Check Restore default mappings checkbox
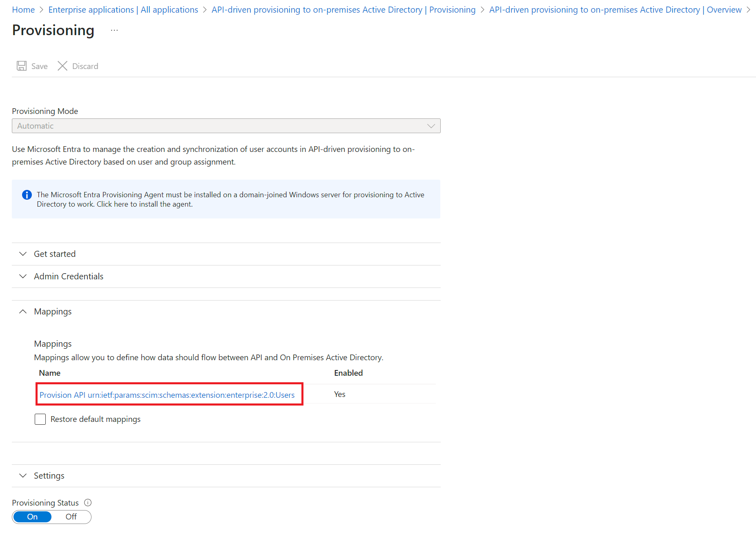 (x=40, y=419)
